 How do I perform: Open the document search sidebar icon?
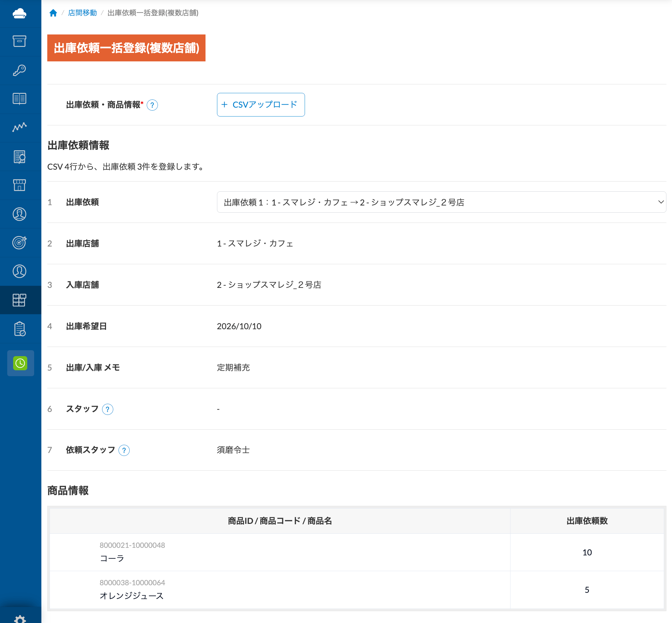point(20,157)
